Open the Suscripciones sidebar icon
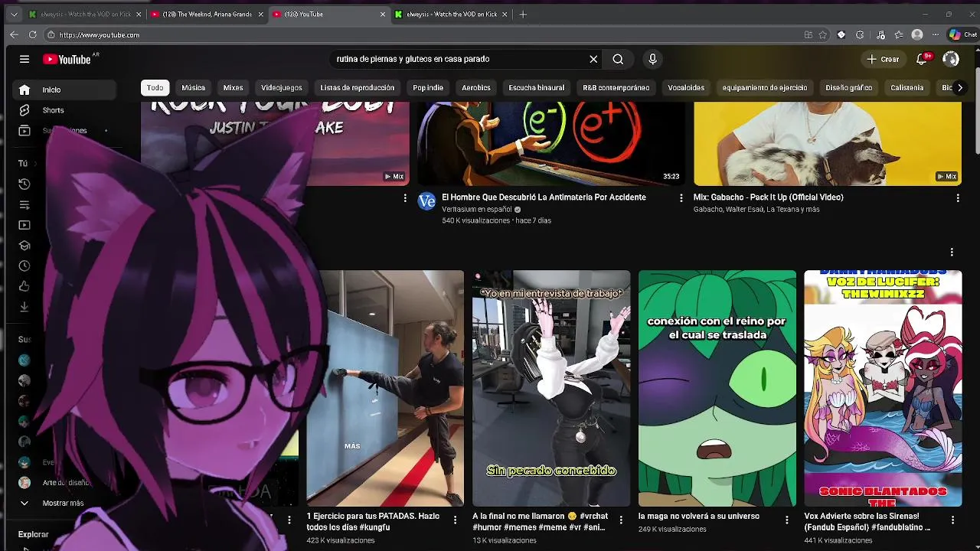The height and width of the screenshot is (551, 980). 24,130
